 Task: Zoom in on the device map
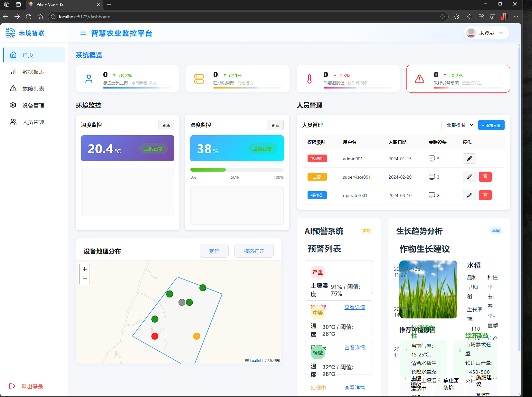click(x=85, y=269)
